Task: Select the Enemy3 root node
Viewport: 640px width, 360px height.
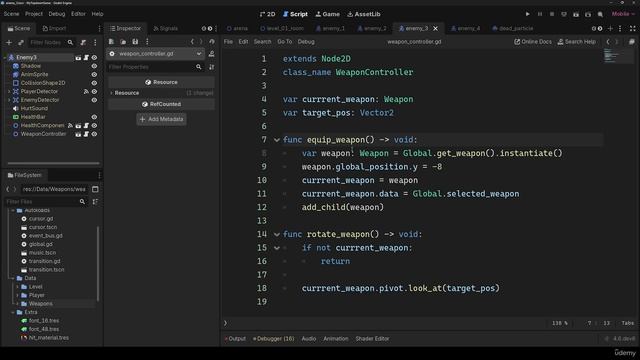Action: (27, 58)
